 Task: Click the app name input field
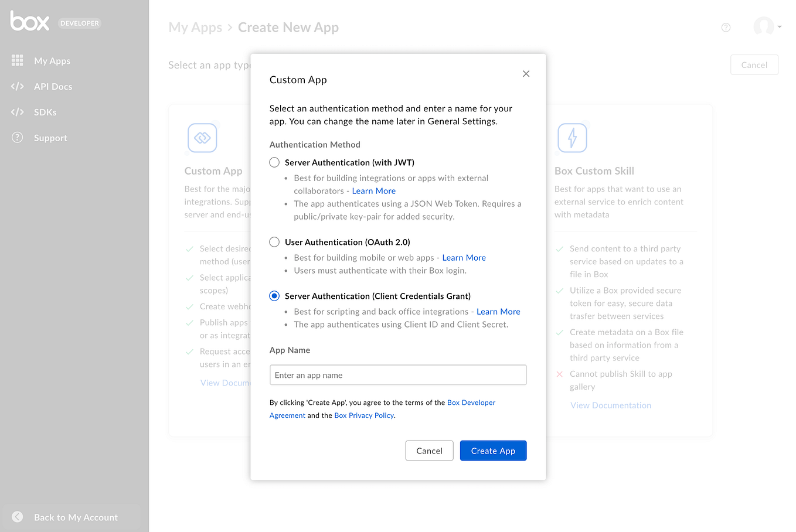(398, 375)
